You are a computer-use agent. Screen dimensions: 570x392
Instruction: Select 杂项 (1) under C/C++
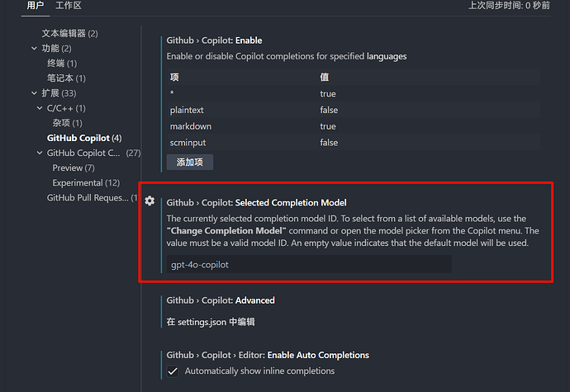[x=67, y=123]
